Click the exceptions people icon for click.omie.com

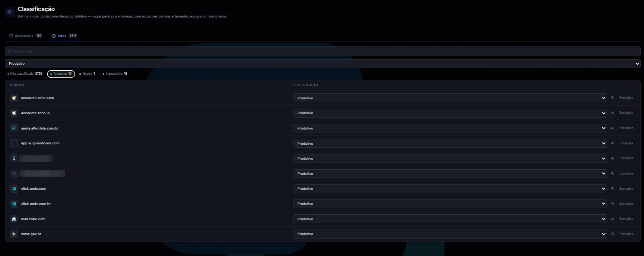coord(612,189)
